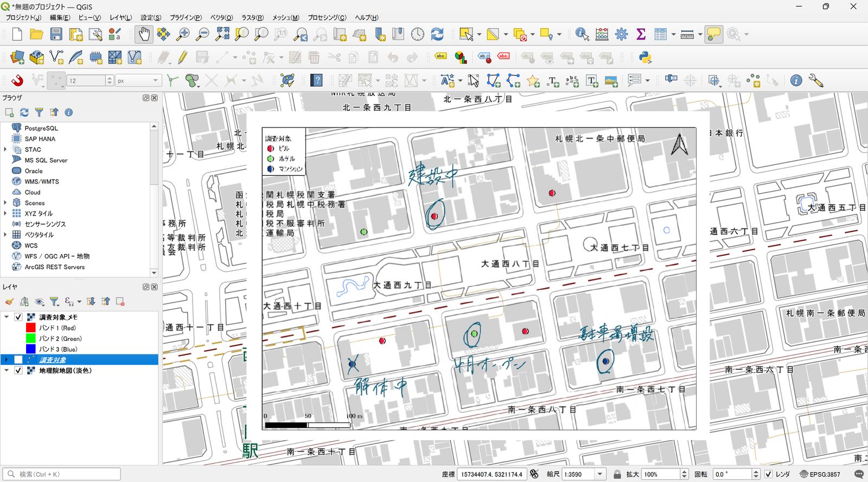Open layer styling panel brush icon

(x=9, y=302)
